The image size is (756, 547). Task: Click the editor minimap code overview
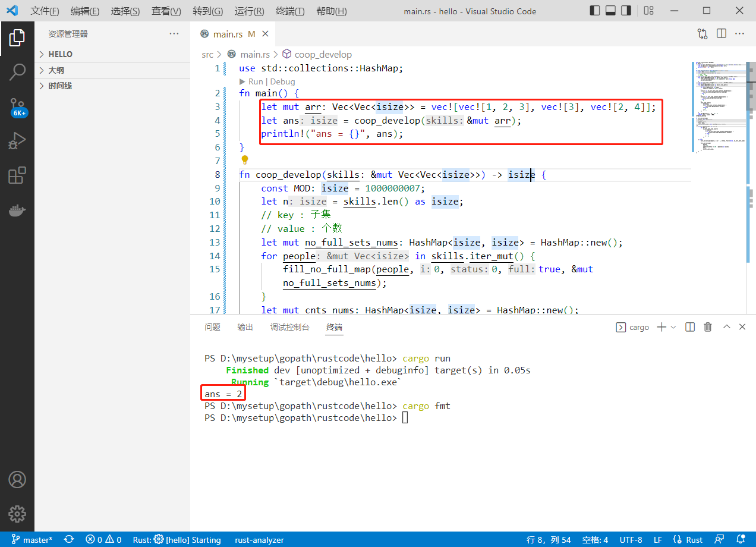click(718, 107)
